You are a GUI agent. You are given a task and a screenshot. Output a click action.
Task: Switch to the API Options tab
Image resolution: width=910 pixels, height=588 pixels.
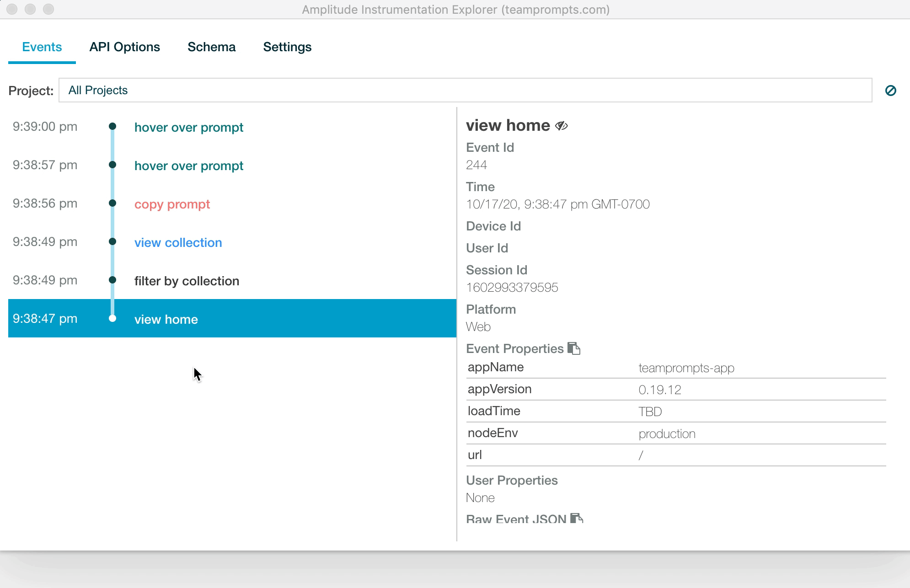pyautogui.click(x=124, y=47)
